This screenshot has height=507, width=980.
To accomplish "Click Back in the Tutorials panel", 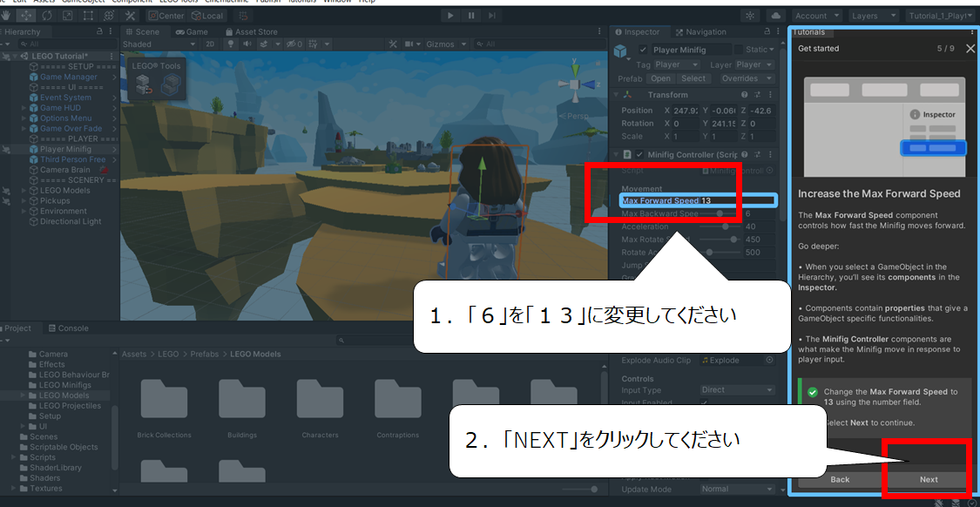I will tap(840, 479).
